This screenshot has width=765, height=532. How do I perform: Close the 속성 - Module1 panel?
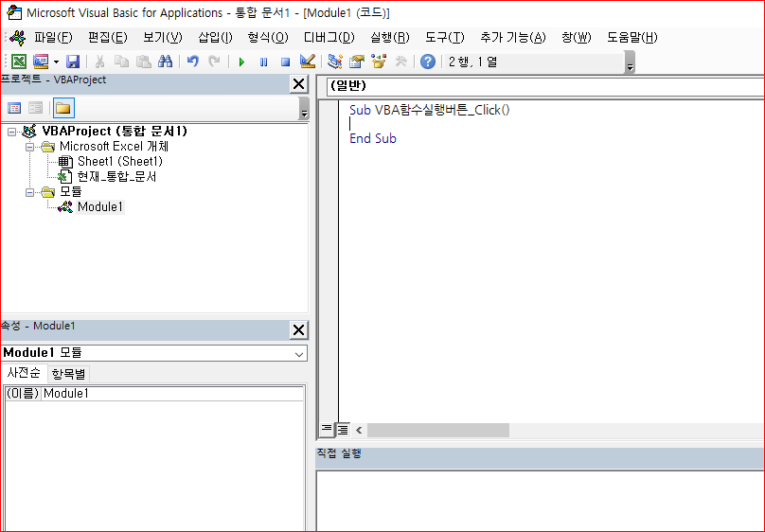click(x=298, y=330)
